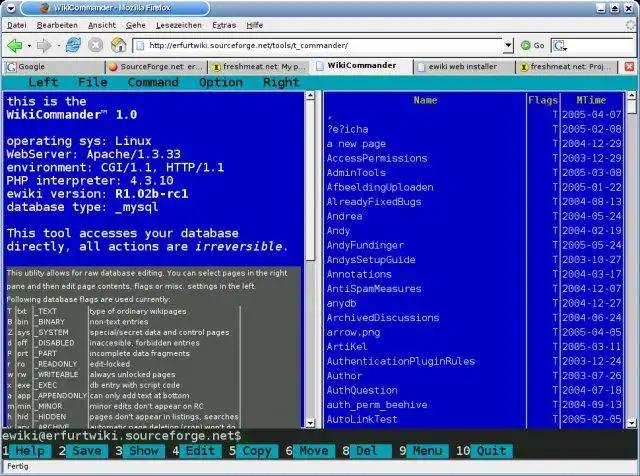The width and height of the screenshot is (640, 476).
Task: Select the AuthenticationPluginRules entry
Action: pos(401,362)
